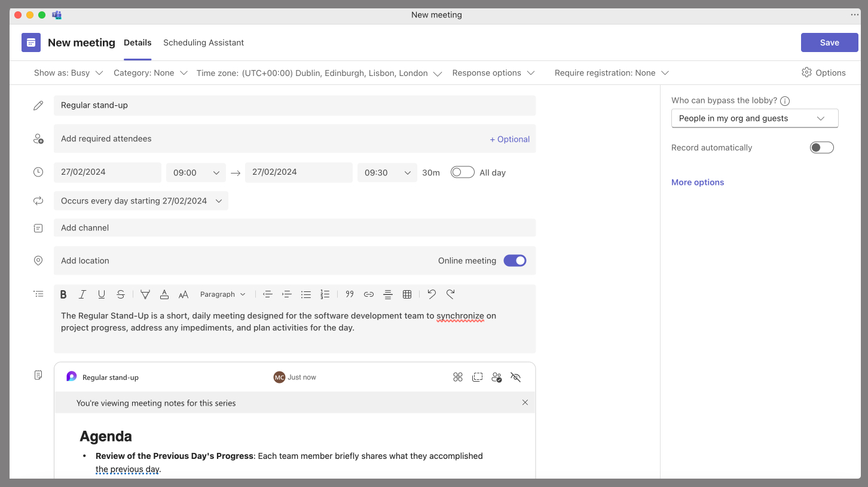Apply italic formatting in description toolbar
The height and width of the screenshot is (487, 868).
(82, 294)
